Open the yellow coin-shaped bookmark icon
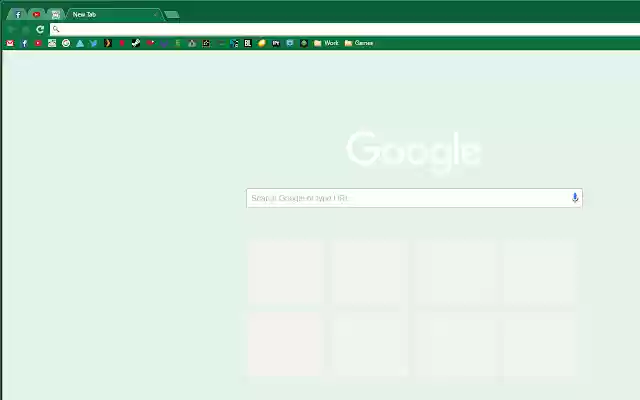 (x=262, y=43)
